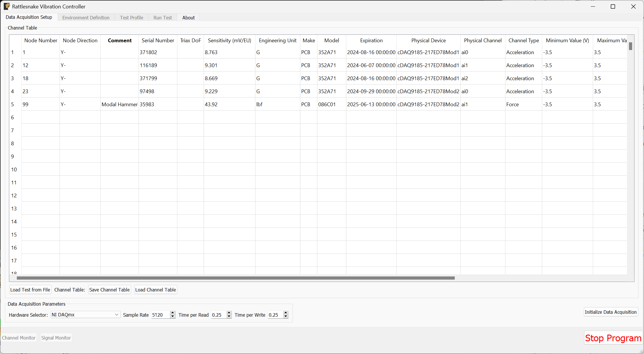Switch to the Environment Definition tab
644x354 pixels.
coord(86,17)
